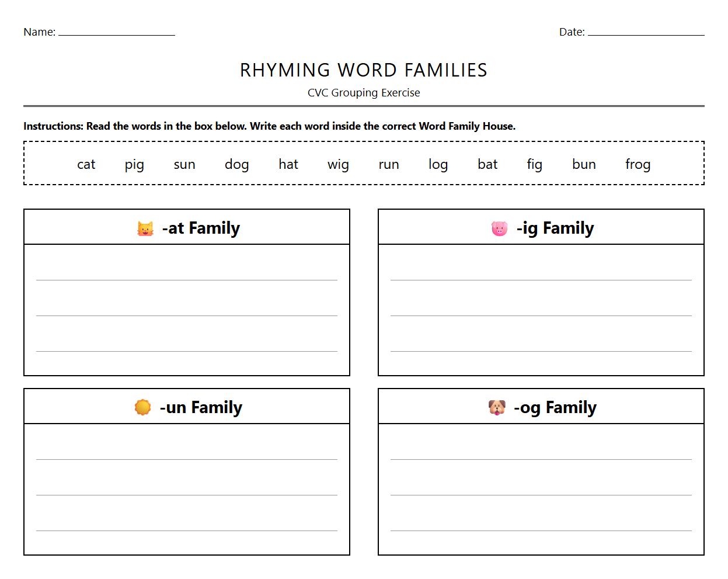Click the 'RHYMING WORD FAMILIES' title

tap(363, 70)
